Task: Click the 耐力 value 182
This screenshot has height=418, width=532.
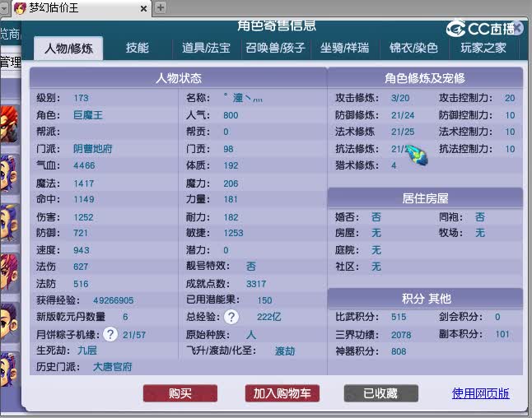Action: click(x=231, y=217)
